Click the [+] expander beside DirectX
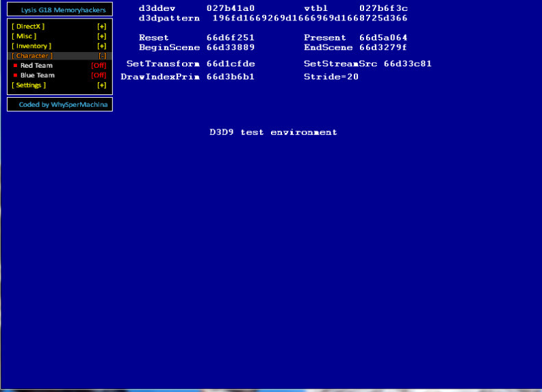542x392 pixels. click(x=101, y=26)
